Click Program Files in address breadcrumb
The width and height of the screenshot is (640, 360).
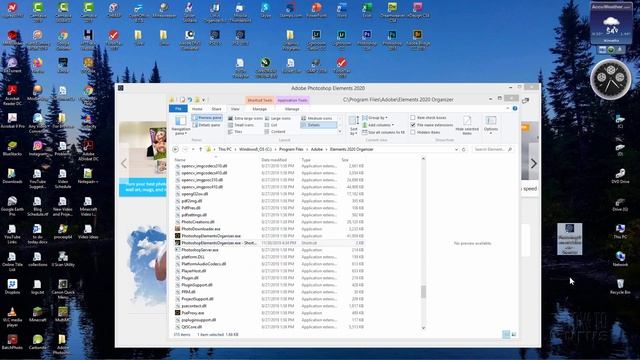pos(291,149)
